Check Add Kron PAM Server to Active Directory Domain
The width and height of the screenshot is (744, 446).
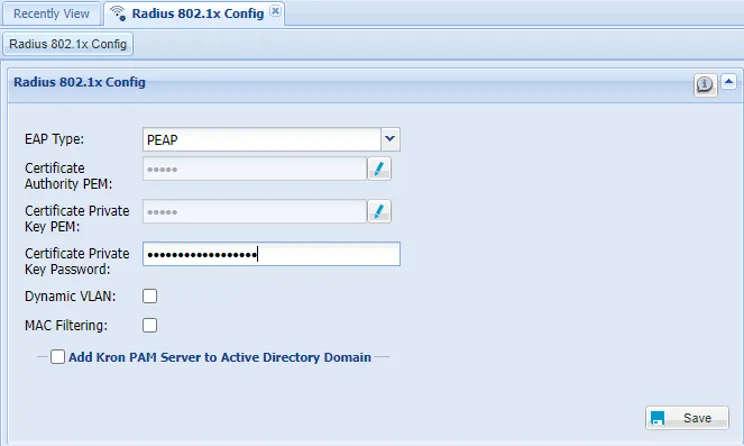point(58,357)
